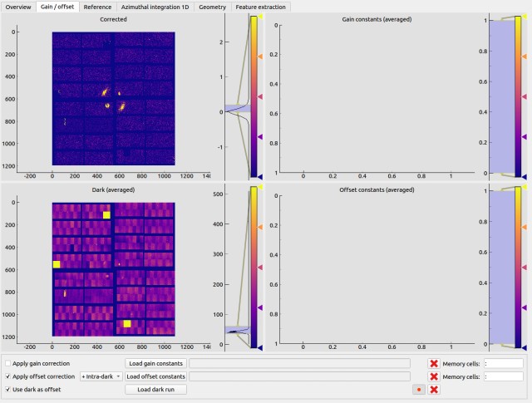532x403 pixels.
Task: Open the + Intra-dark dropdown
Action: [x=101, y=376]
